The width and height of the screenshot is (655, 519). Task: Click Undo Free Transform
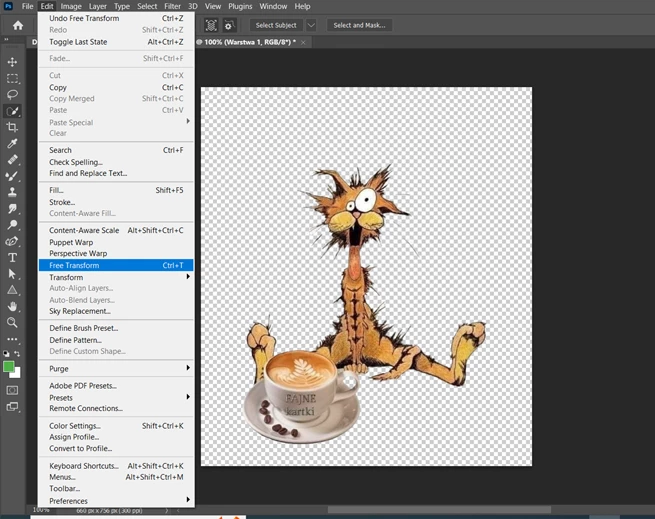[x=116, y=18]
